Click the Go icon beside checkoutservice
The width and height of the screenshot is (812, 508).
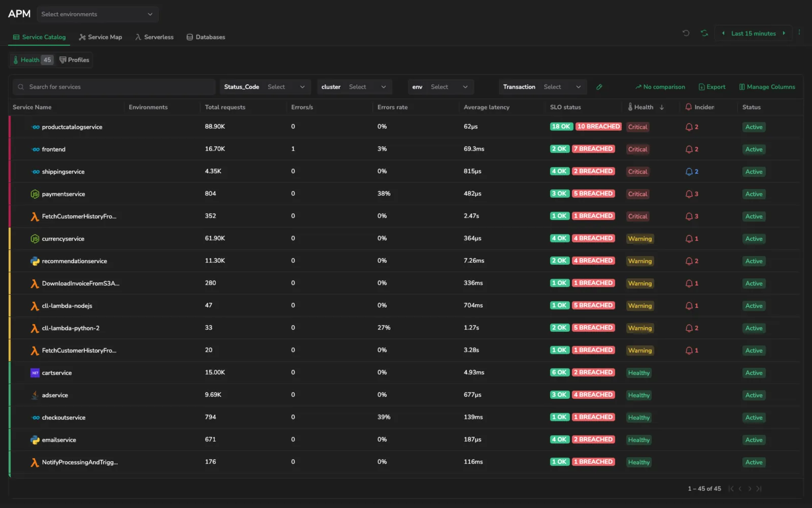pyautogui.click(x=36, y=418)
